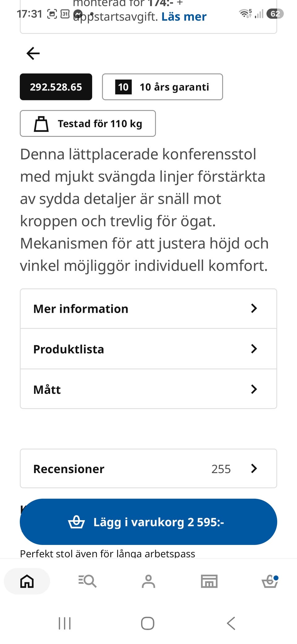Expand the Mått row
The width and height of the screenshot is (297, 644).
tap(148, 389)
